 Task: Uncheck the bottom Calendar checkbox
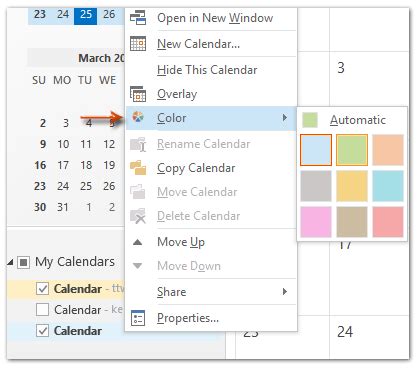coord(42,331)
